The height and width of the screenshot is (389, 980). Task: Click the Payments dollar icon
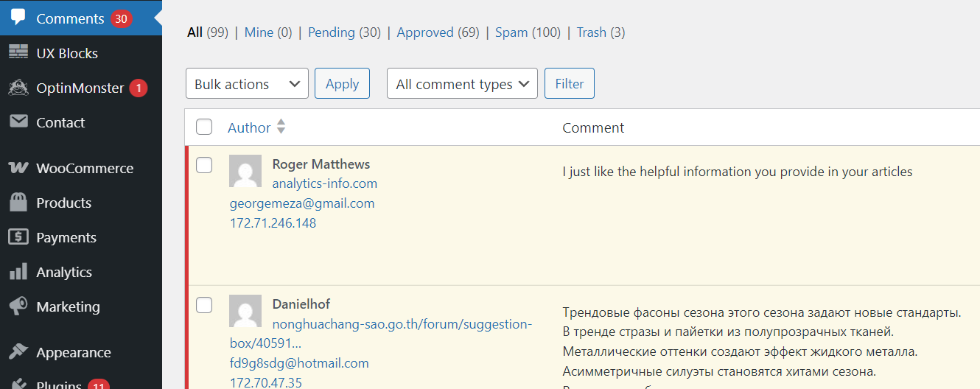18,236
